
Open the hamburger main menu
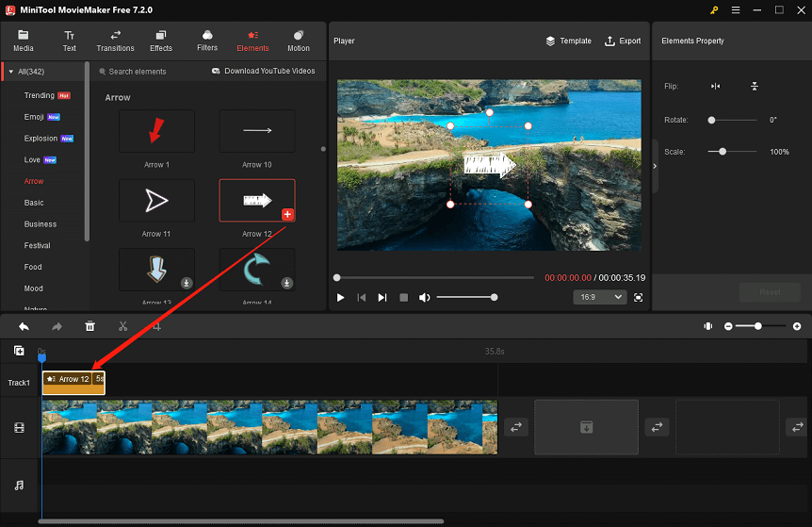click(x=736, y=9)
